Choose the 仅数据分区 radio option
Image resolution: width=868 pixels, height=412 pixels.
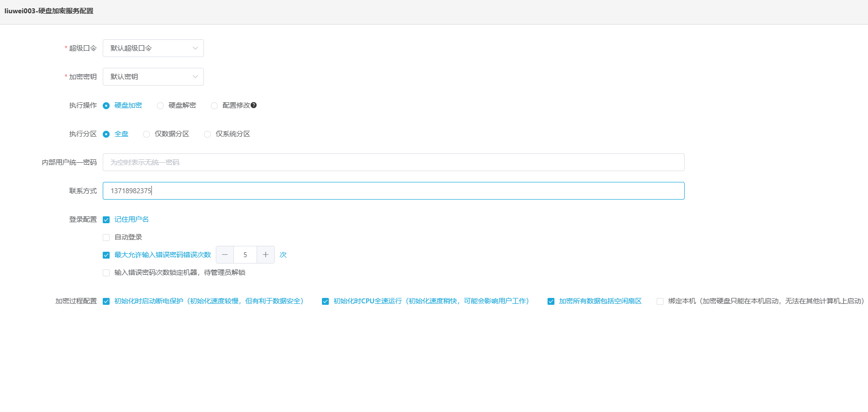point(146,134)
